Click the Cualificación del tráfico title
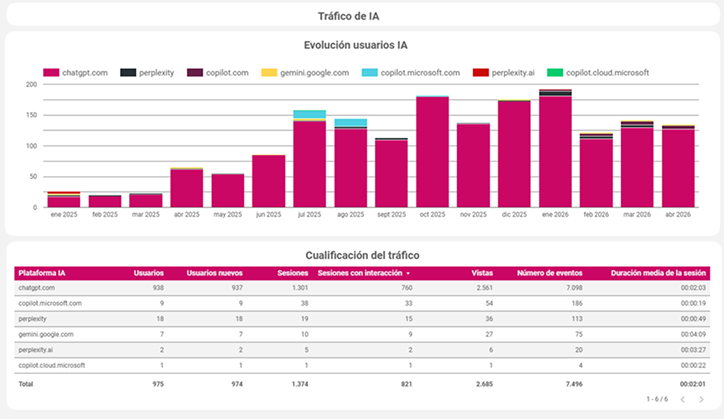This screenshot has height=419, width=724. pos(362,255)
